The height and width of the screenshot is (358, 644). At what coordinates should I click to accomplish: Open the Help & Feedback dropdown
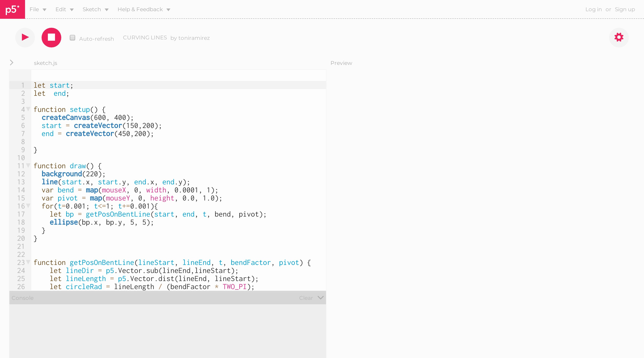click(144, 9)
